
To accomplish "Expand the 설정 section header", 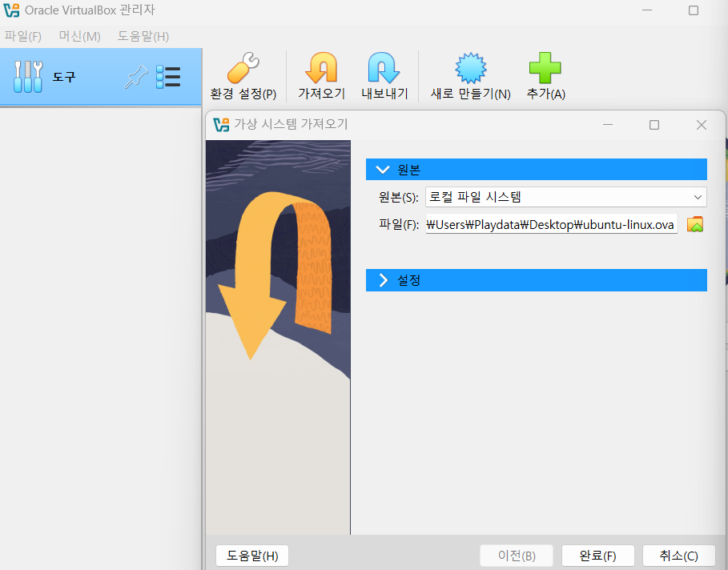I will [x=537, y=280].
